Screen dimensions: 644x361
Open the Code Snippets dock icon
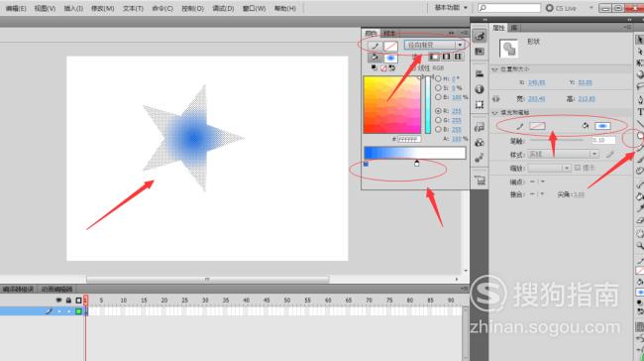[480, 127]
